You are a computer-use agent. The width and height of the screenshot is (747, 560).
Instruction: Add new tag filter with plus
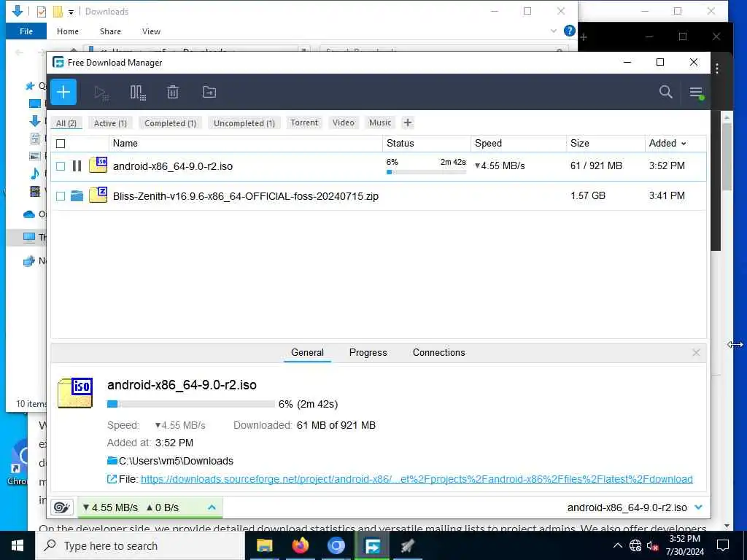pos(407,122)
